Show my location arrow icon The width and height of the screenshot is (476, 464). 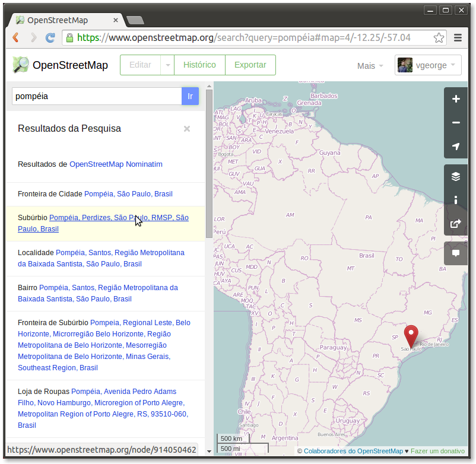coord(456,147)
